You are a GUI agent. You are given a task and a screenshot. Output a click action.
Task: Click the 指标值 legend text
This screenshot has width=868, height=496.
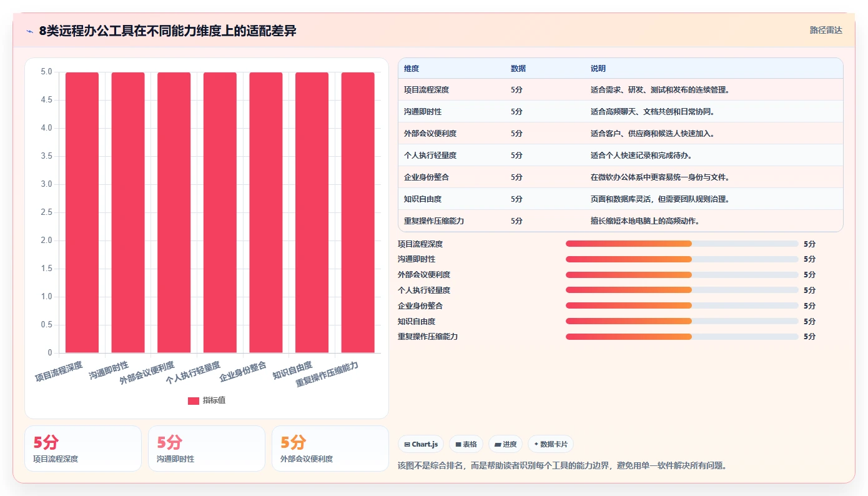214,400
